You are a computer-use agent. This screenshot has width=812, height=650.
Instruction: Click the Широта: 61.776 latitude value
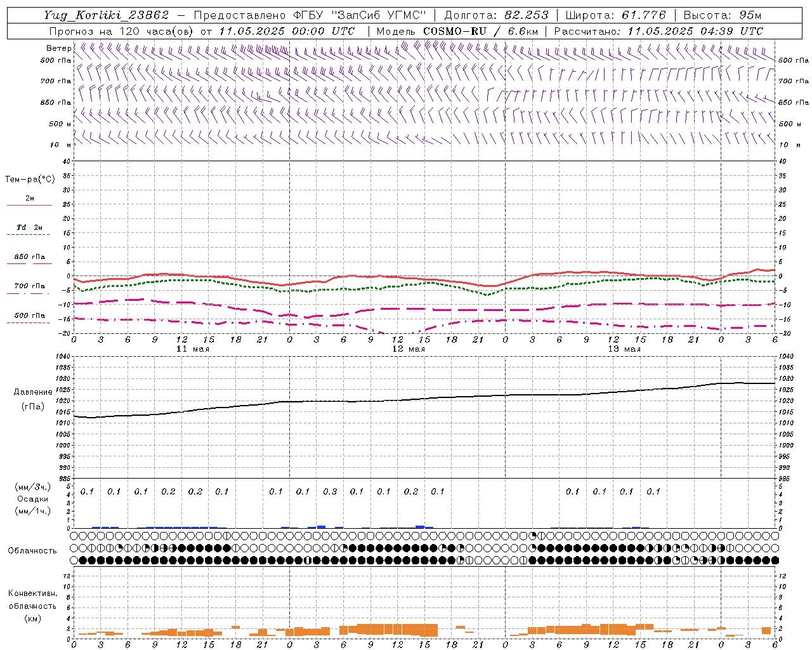tap(615, 15)
